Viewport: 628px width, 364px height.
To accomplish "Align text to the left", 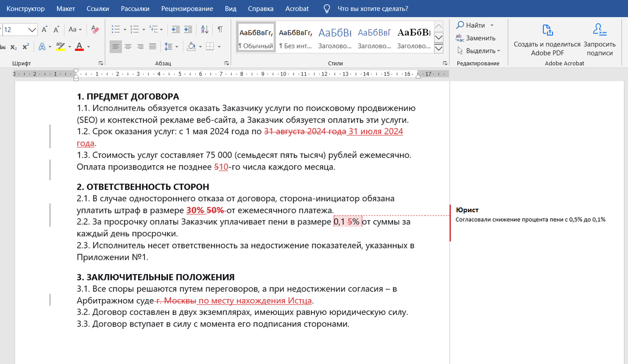I will [x=116, y=47].
